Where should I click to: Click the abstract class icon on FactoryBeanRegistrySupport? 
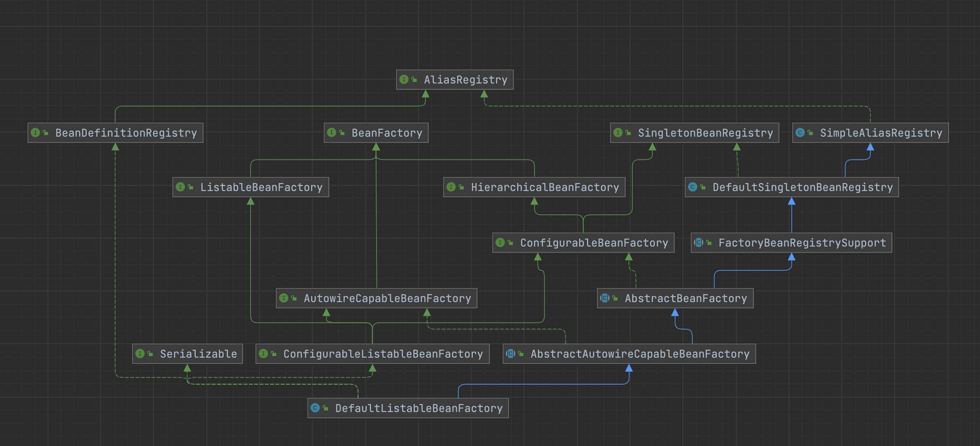click(x=698, y=243)
